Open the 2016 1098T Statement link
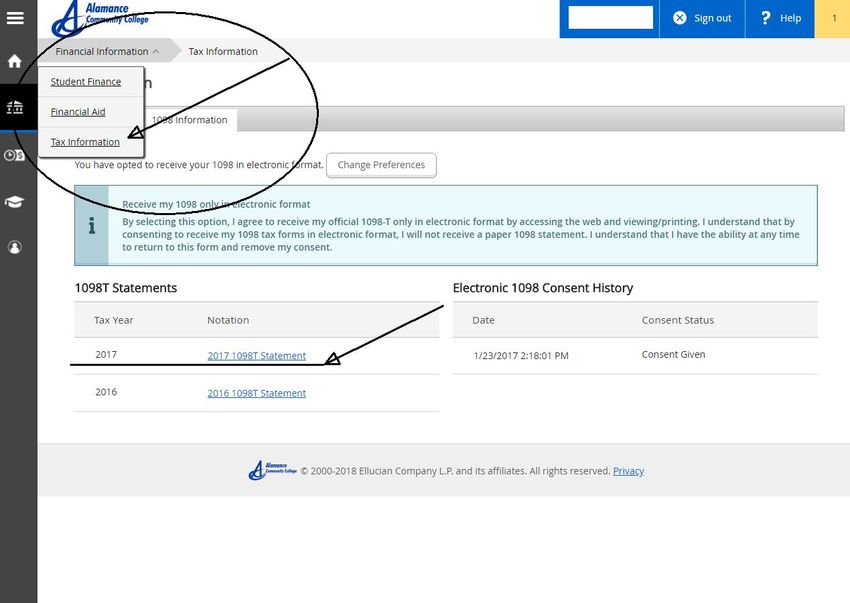 256,393
